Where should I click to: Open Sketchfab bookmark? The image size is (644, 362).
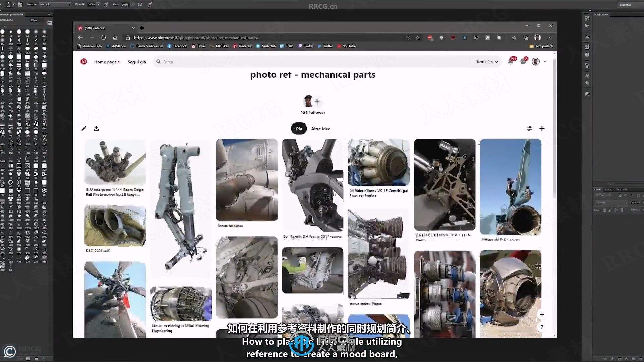(x=266, y=46)
